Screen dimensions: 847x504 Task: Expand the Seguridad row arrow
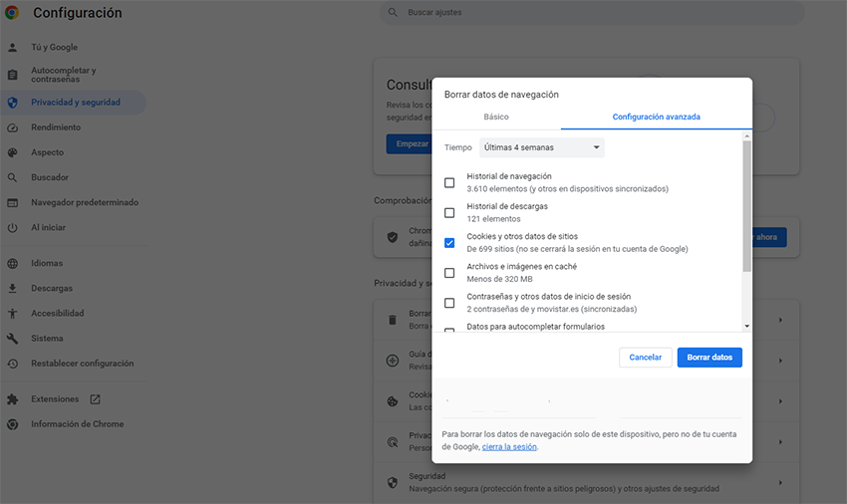pos(780,482)
